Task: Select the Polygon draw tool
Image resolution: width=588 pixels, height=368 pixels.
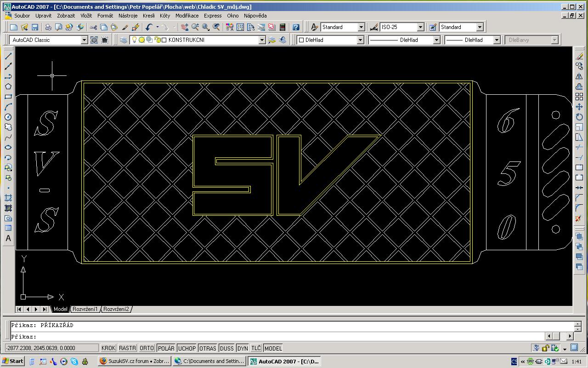Action: (x=8, y=86)
